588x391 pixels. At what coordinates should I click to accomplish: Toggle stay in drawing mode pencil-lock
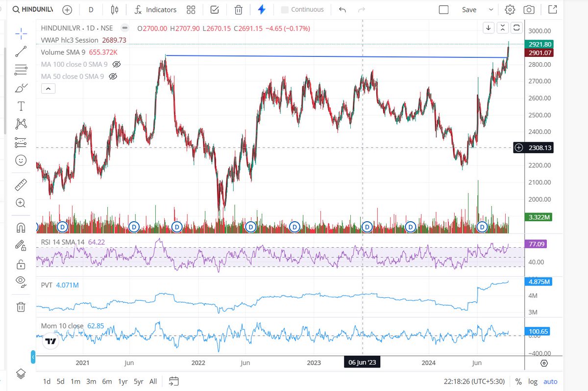(21, 245)
